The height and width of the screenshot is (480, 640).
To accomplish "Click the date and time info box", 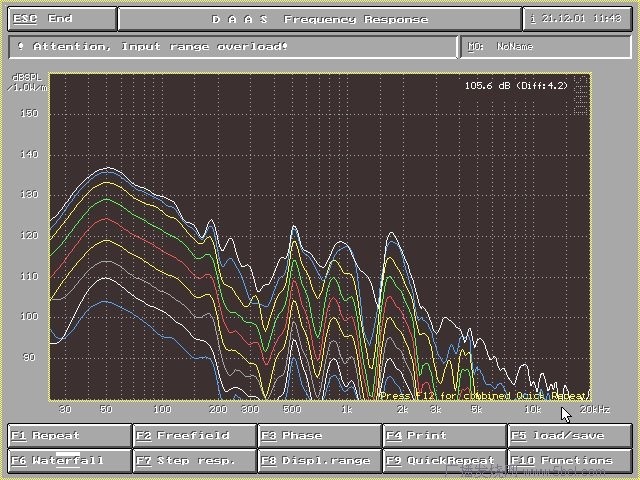I will [x=577, y=19].
